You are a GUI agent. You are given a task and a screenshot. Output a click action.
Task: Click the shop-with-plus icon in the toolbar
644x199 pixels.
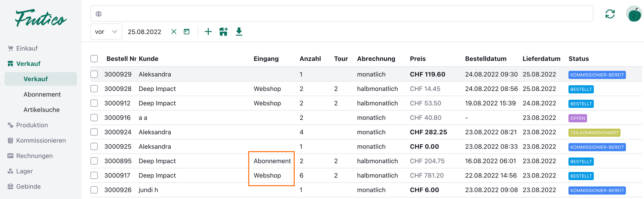(223, 32)
